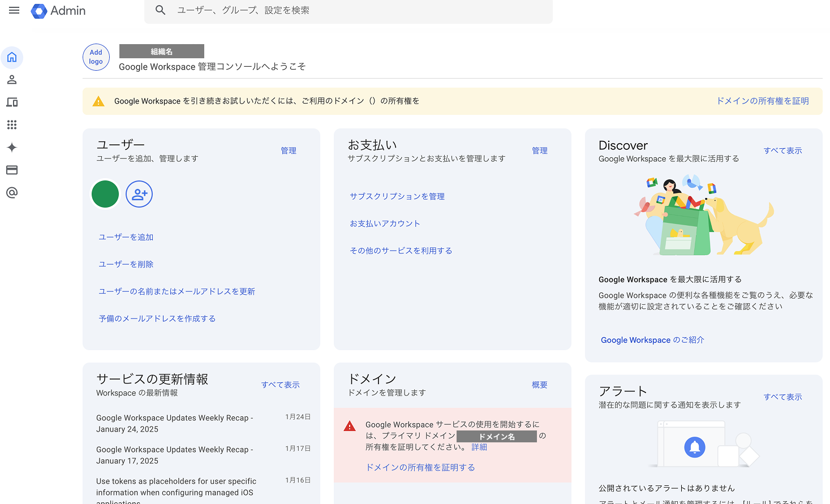This screenshot has width=830, height=504.
Task: Open the Account section via the @ icon
Action: [12, 193]
